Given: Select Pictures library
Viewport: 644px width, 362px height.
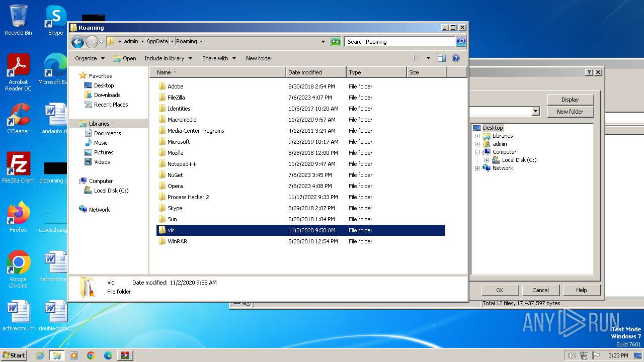Looking at the screenshot, I should [x=104, y=152].
